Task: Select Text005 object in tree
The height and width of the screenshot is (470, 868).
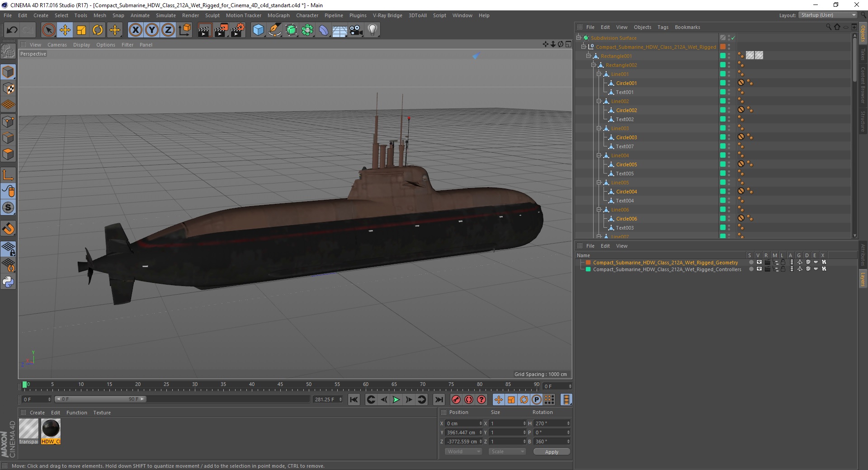Action: [624, 174]
